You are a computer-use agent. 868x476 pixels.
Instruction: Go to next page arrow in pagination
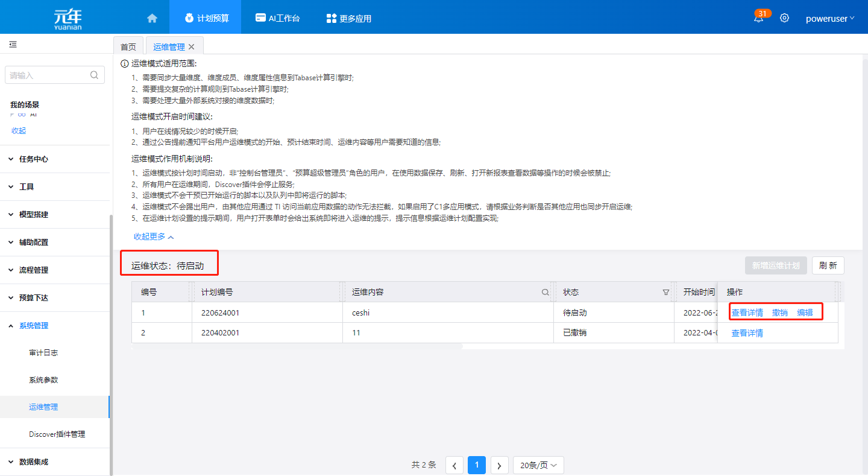pos(499,465)
